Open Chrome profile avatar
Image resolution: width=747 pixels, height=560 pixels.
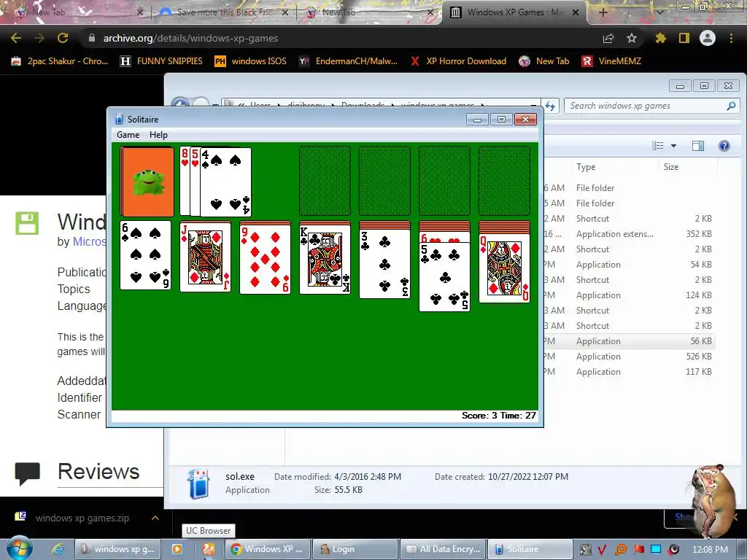tap(708, 38)
